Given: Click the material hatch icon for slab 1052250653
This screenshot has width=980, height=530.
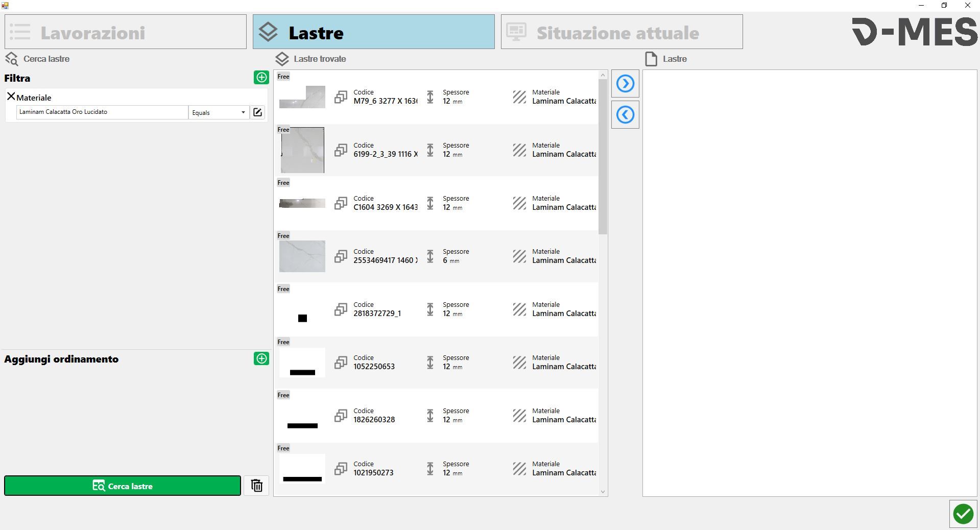Looking at the screenshot, I should coord(519,363).
